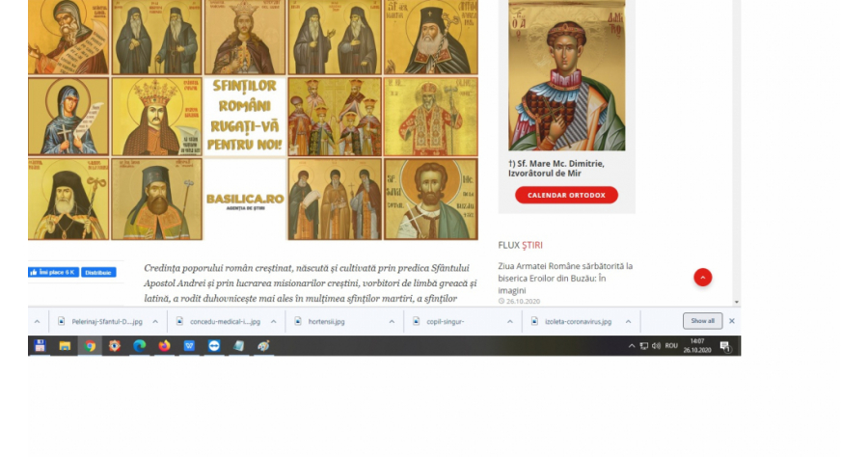Switch to Google Chrome in taskbar
868x457 pixels.
point(90,346)
